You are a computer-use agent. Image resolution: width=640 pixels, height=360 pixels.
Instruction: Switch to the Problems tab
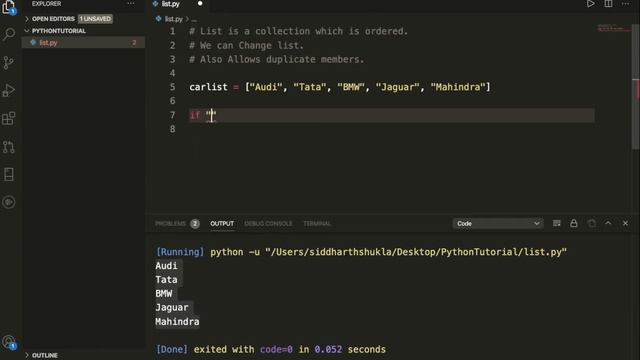click(x=170, y=224)
